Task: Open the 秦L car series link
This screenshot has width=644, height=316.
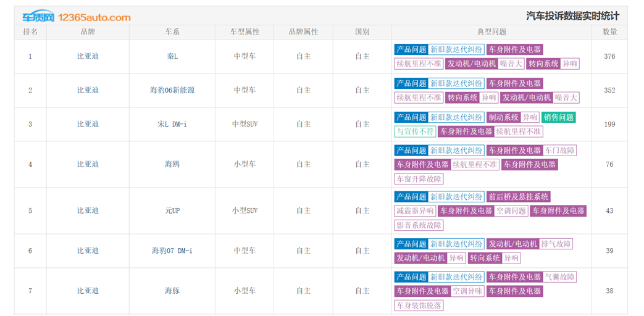Action: [x=172, y=57]
